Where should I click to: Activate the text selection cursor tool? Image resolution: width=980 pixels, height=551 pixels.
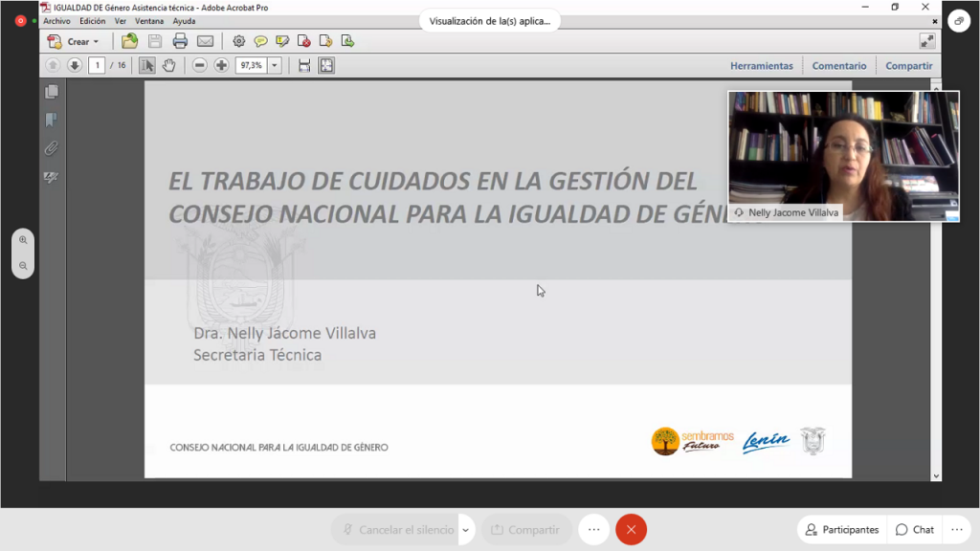[x=146, y=65]
